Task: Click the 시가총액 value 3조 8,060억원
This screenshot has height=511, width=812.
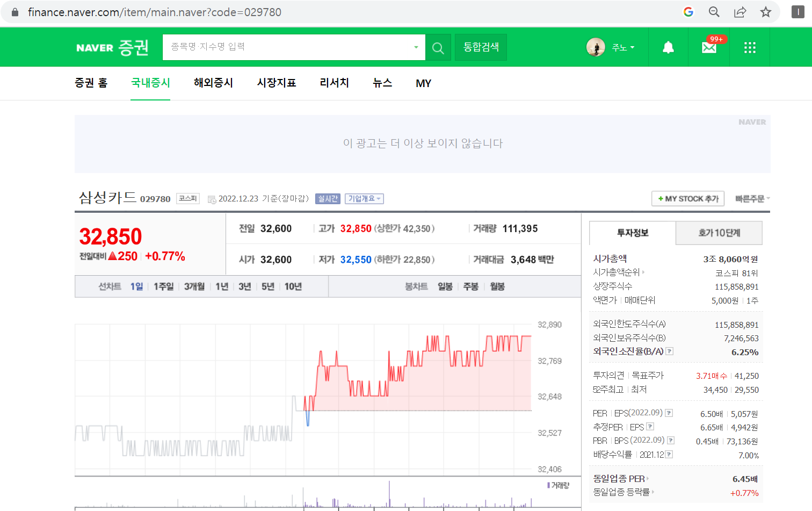Action: point(730,259)
